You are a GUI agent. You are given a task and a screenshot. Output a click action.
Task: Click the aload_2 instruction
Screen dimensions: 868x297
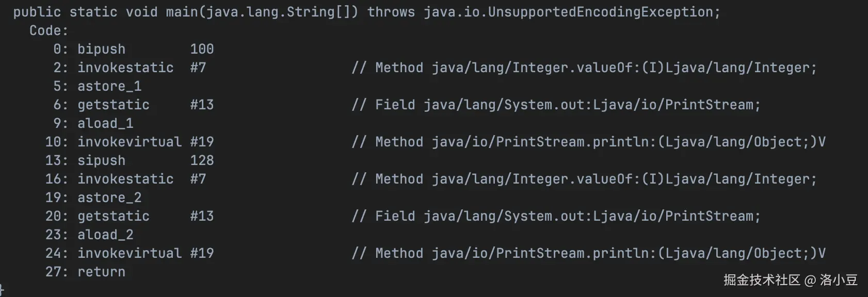coord(105,235)
